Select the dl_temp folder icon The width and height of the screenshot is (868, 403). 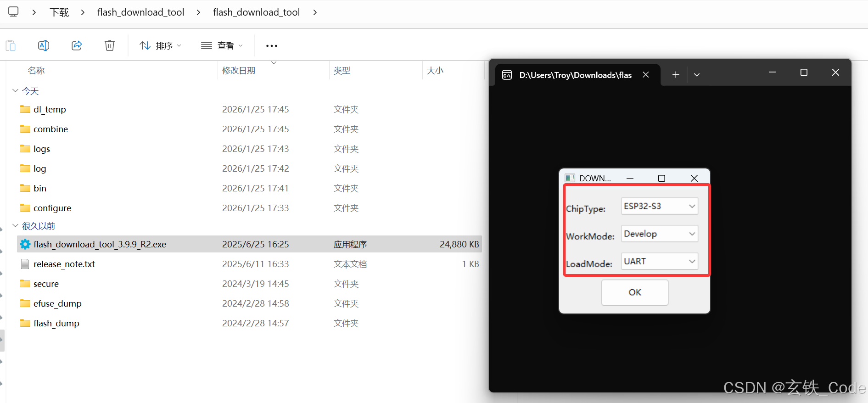[25, 109]
